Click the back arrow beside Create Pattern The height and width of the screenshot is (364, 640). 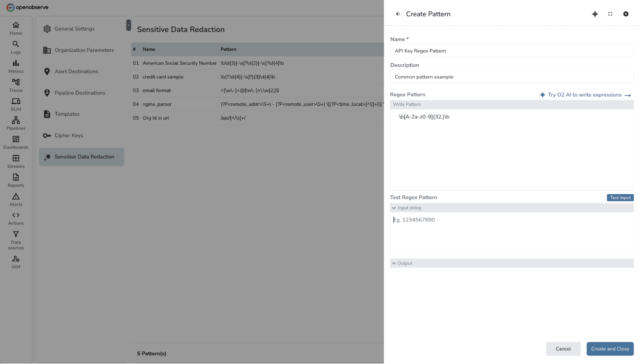click(x=398, y=14)
